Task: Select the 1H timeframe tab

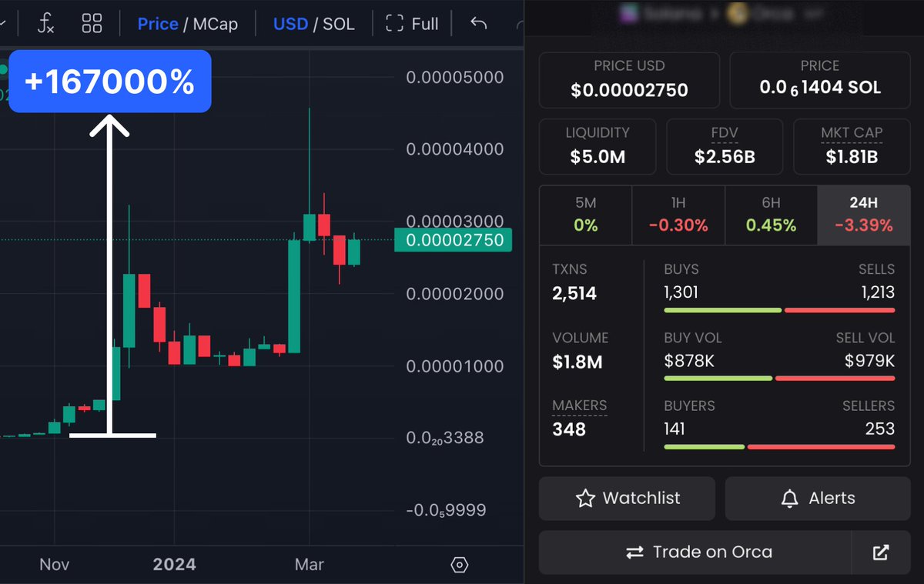Action: tap(678, 215)
